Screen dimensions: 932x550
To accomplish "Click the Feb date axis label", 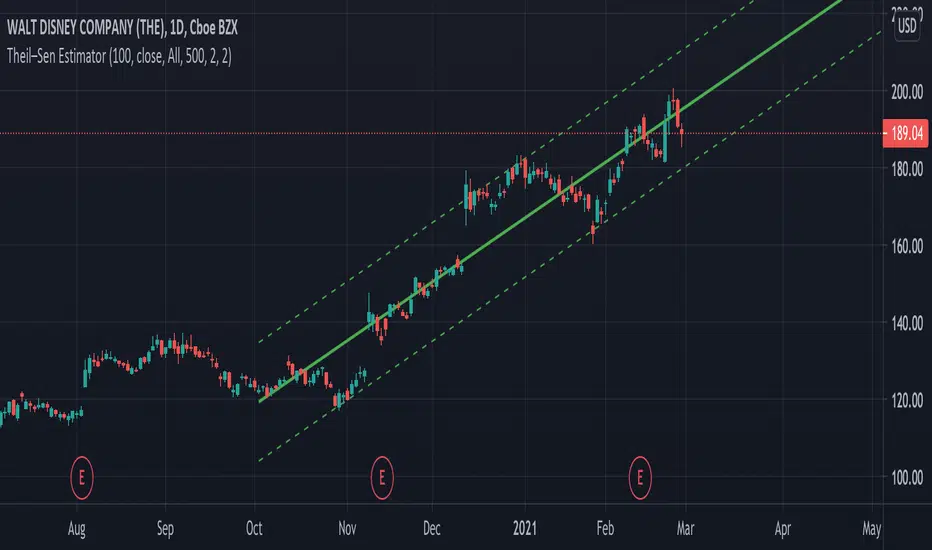I will pyautogui.click(x=605, y=529).
